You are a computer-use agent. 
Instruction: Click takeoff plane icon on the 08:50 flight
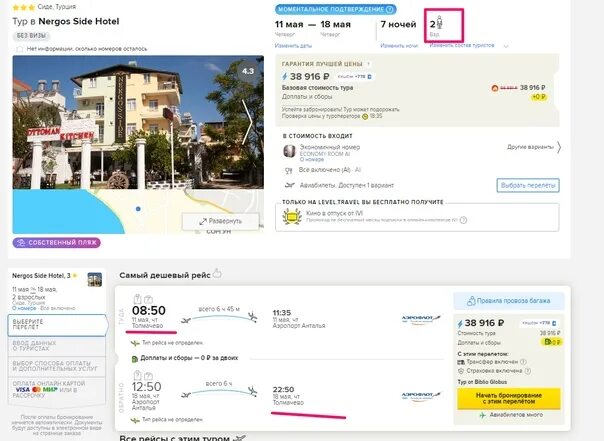[x=186, y=320]
